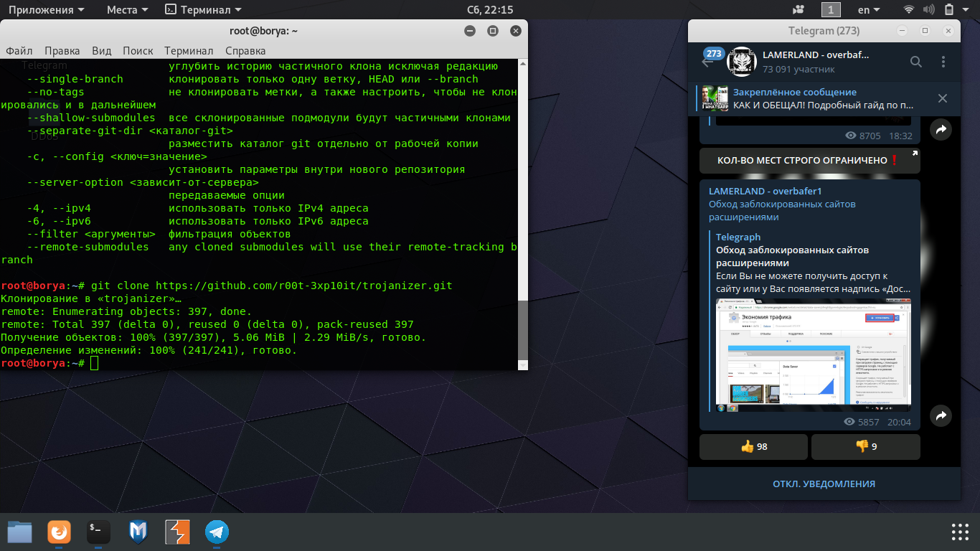The height and width of the screenshot is (551, 980).
Task: Open the Справка terminal menu
Action: click(245, 51)
